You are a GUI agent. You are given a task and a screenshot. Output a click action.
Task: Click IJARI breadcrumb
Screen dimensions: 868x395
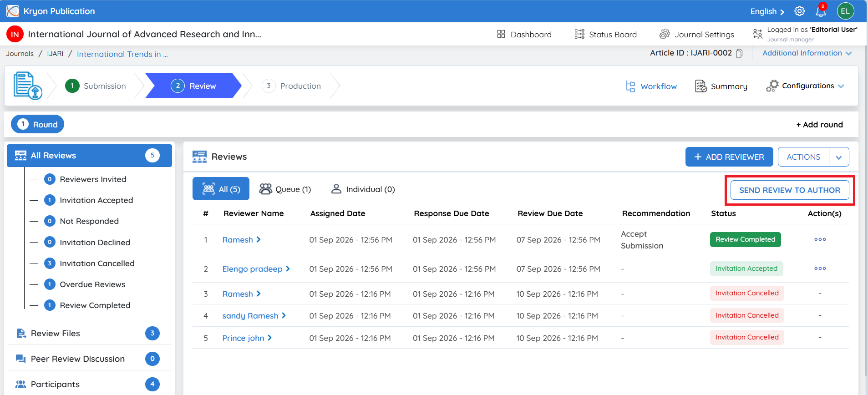[55, 54]
